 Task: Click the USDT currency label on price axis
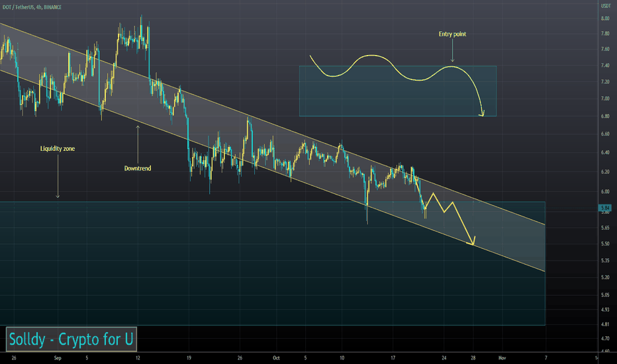point(605,6)
